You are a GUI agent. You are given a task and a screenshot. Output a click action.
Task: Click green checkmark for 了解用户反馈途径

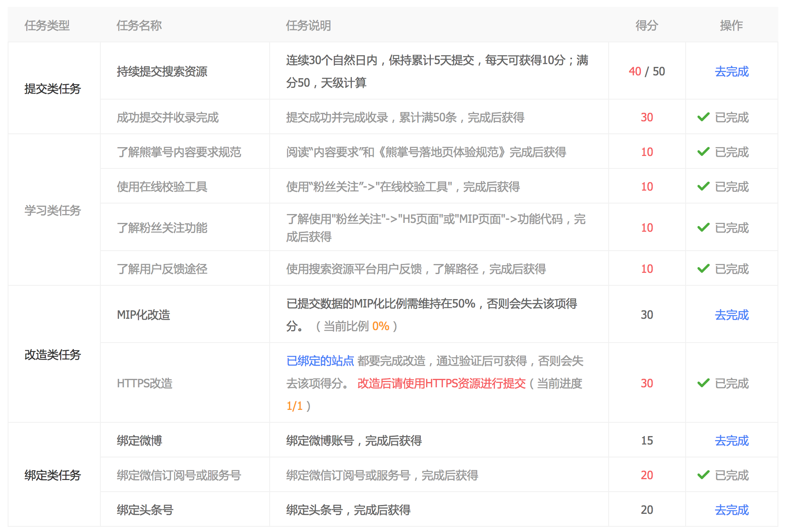703,269
